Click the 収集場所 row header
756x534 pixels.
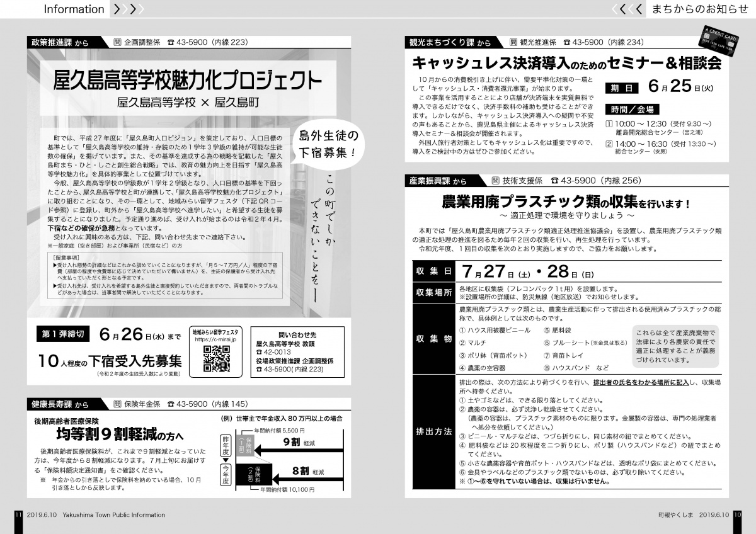pos(434,293)
